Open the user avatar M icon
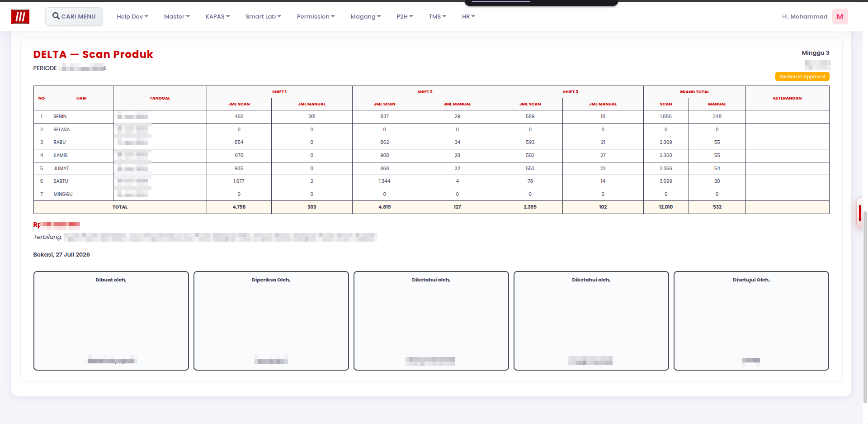The image size is (868, 424). [840, 16]
